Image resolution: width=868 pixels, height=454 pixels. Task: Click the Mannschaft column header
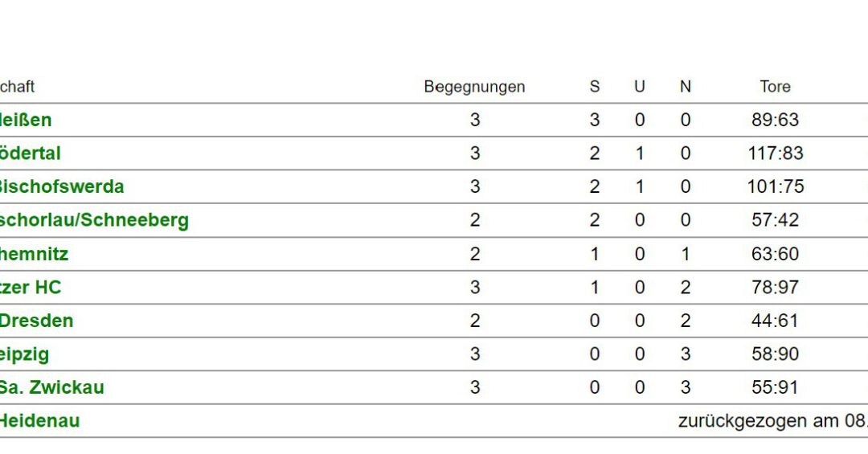[17, 86]
